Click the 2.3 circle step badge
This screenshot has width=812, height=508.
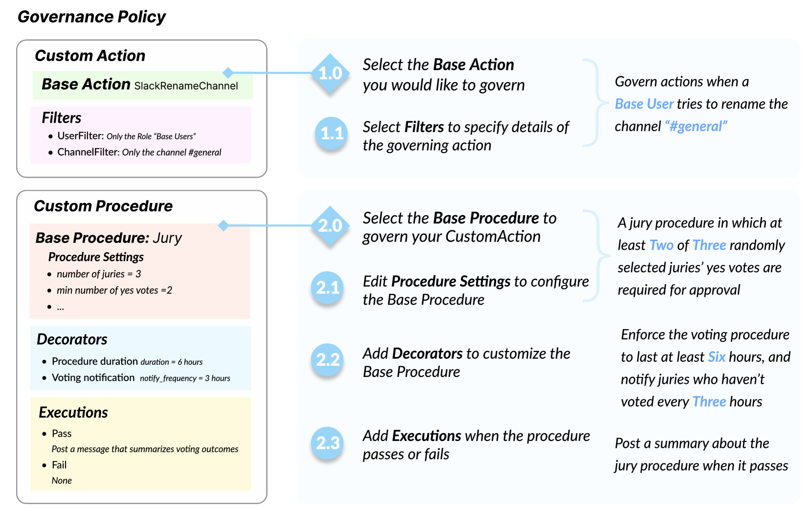(328, 443)
